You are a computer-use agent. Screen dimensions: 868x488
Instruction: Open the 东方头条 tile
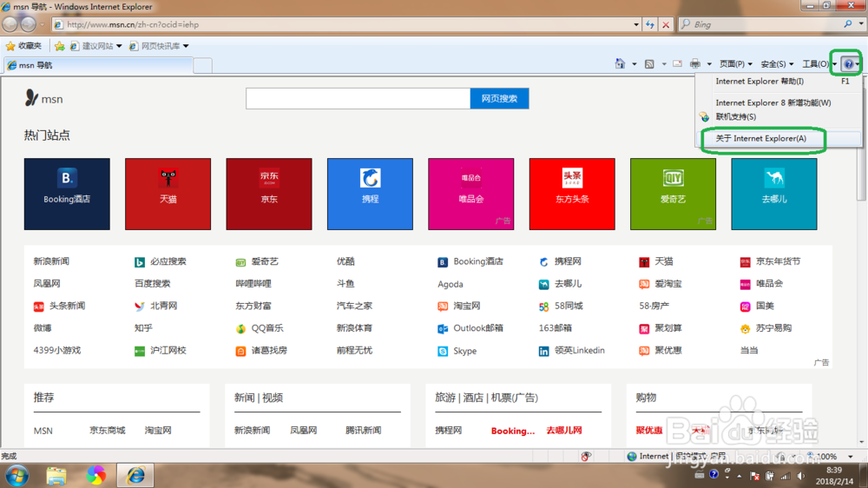coord(572,194)
